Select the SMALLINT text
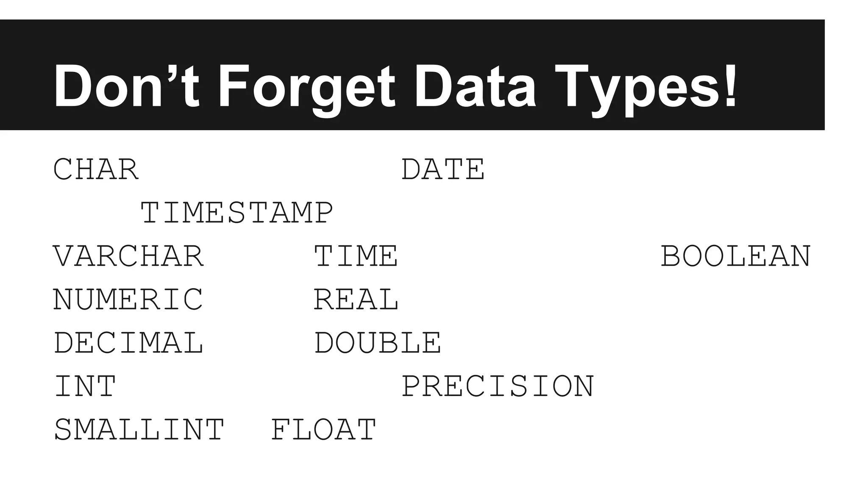The width and height of the screenshot is (868, 488). coord(139,430)
